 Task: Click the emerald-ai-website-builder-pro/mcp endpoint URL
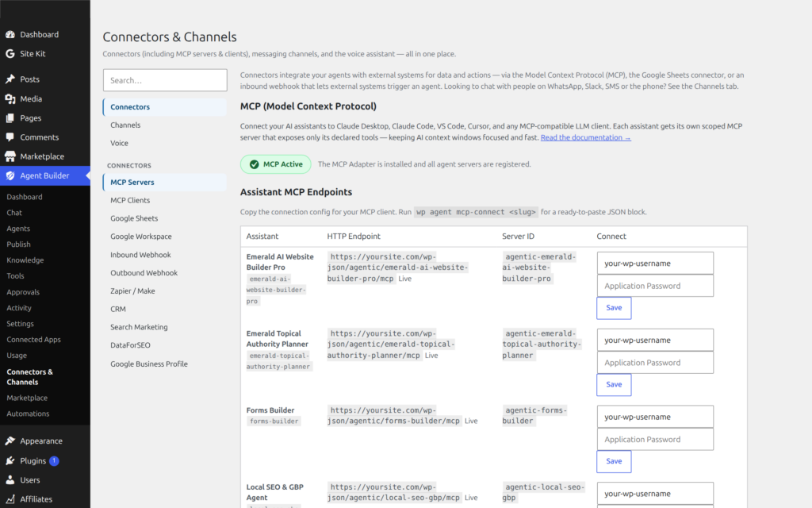(397, 267)
